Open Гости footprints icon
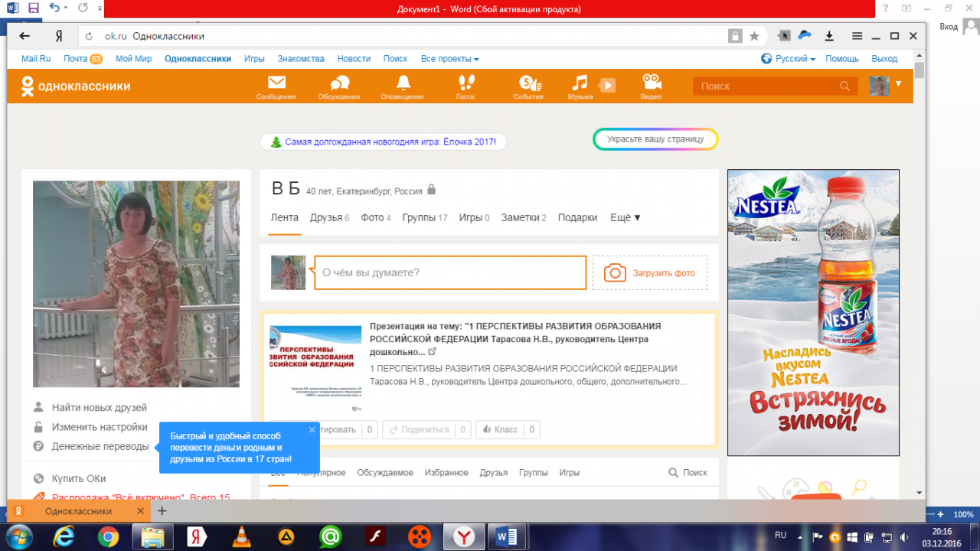 pos(465,83)
